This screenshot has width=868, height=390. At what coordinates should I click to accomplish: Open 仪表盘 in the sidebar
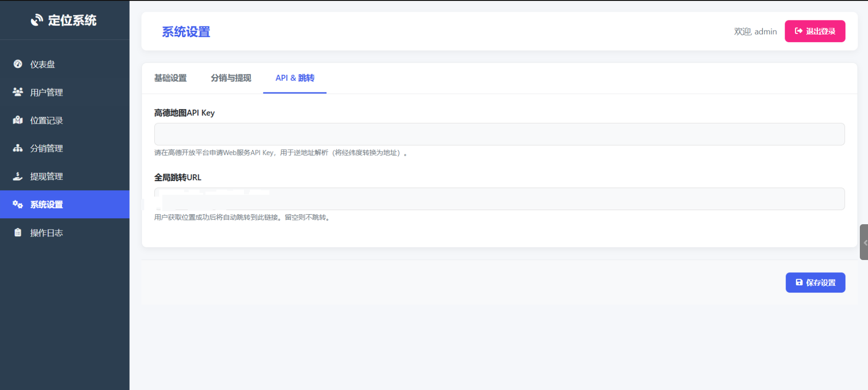pyautogui.click(x=65, y=64)
